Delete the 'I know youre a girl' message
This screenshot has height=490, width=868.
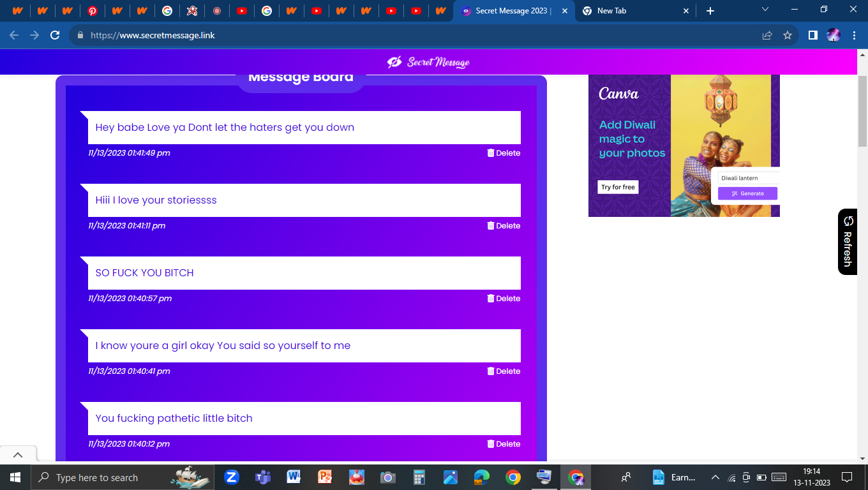coord(504,371)
